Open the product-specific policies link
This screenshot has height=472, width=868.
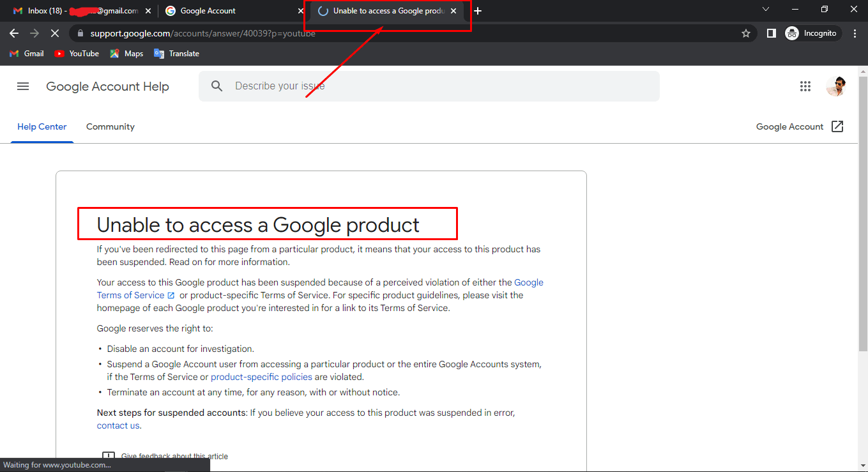pyautogui.click(x=261, y=377)
